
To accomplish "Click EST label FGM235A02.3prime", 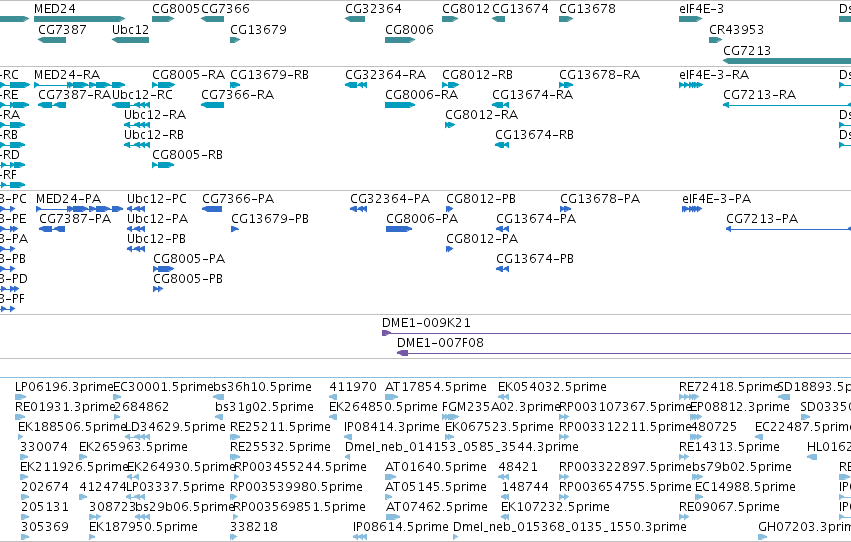I will (x=501, y=407).
